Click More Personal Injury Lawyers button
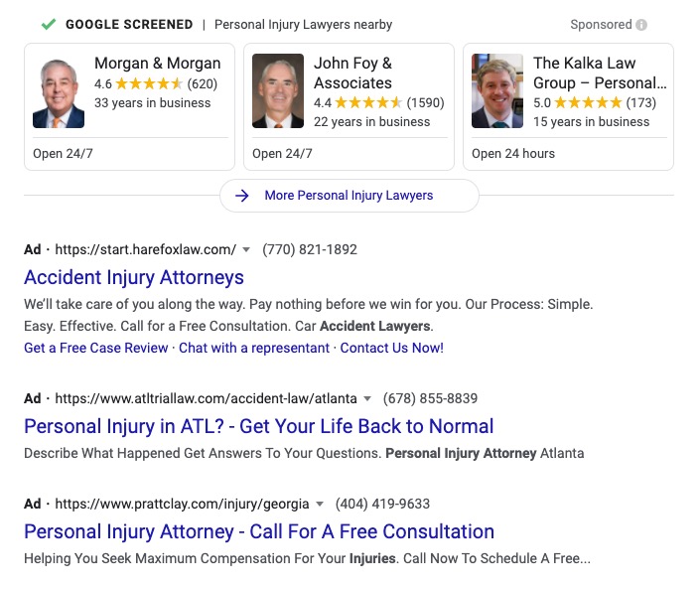 [349, 196]
